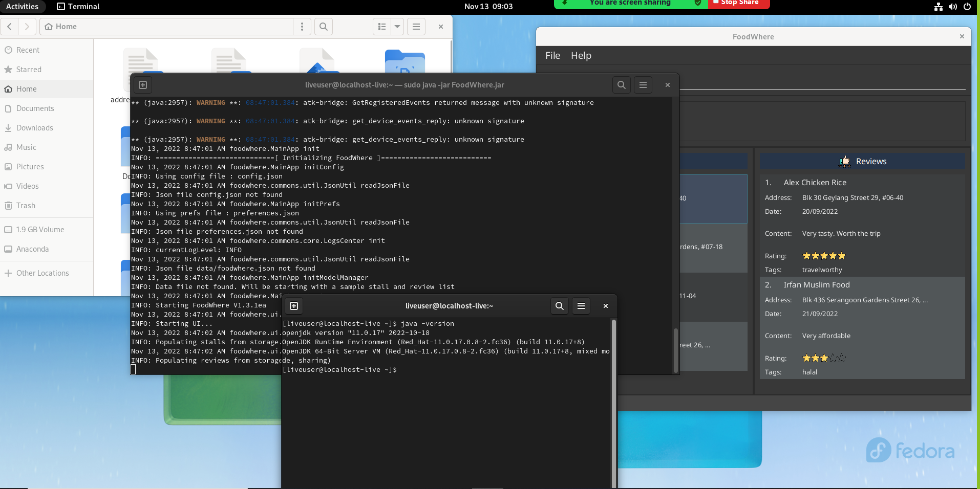Screen dimensions: 980x489
Task: Open power icon in system tray
Action: click(967, 7)
